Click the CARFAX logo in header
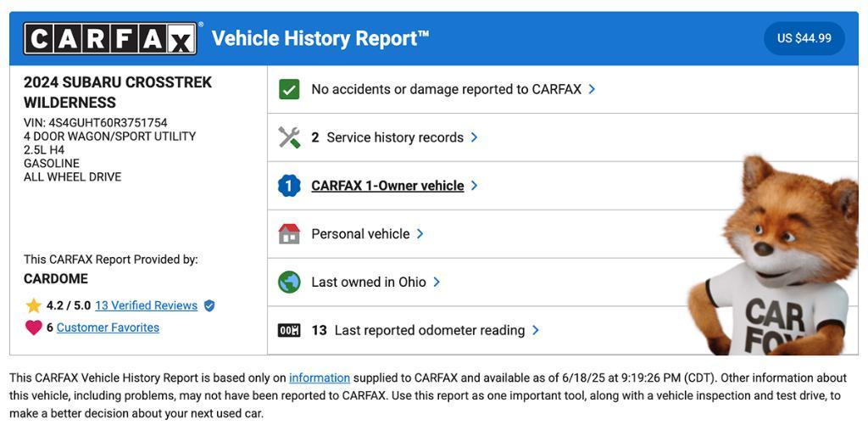This screenshot has height=425, width=868. [x=109, y=38]
